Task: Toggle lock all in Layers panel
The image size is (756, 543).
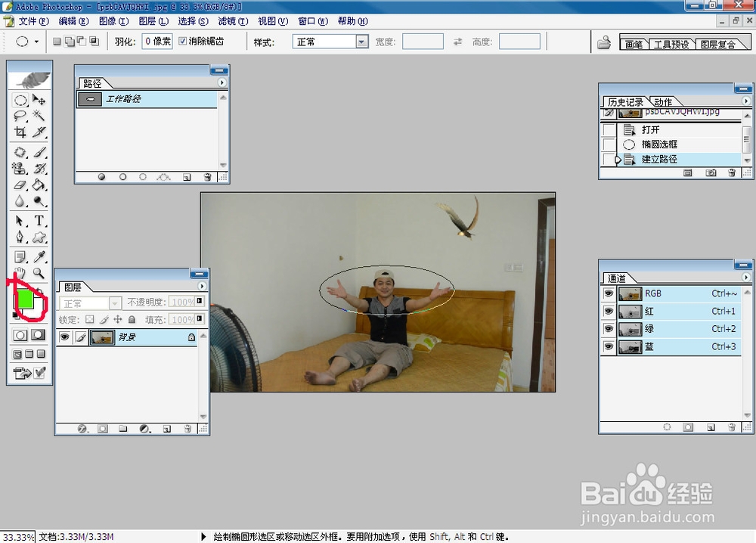Action: click(x=132, y=319)
